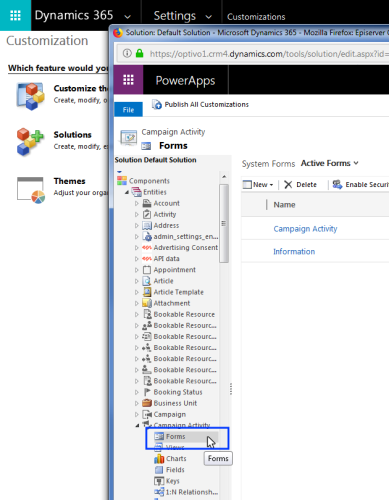Select the Article entity in tree
The height and width of the screenshot is (500, 389).
point(163,281)
